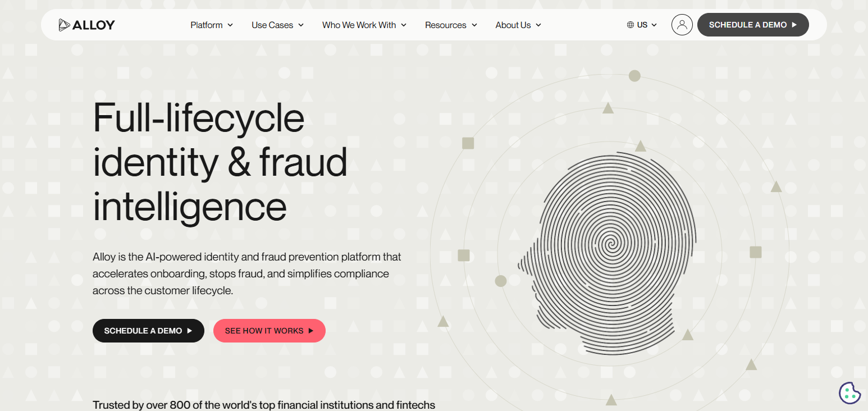Click the header Schedule a Demo button
Image resolution: width=868 pixels, height=411 pixels.
[753, 25]
